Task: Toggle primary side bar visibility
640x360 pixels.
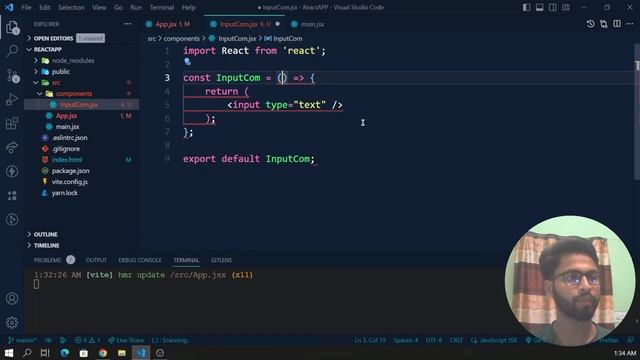Action: [x=527, y=7]
